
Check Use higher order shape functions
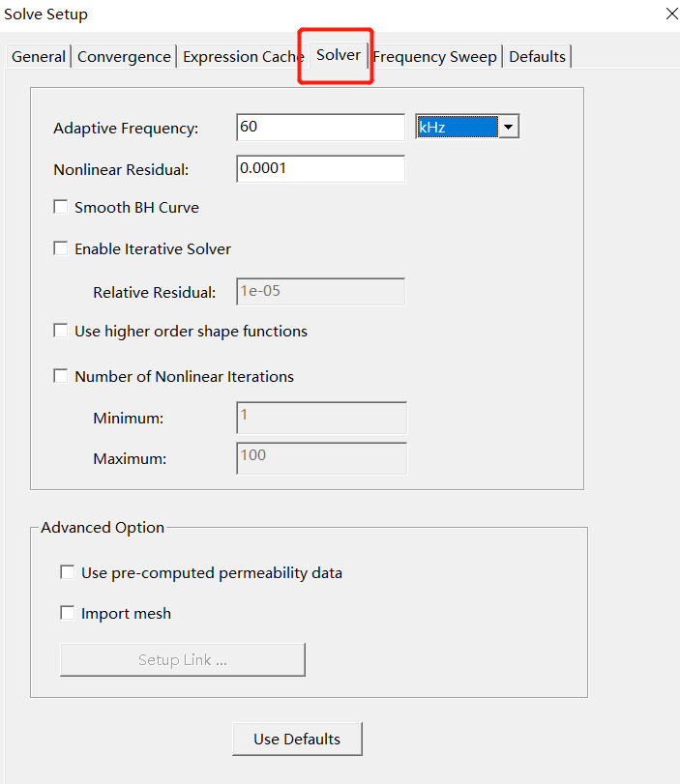[61, 331]
